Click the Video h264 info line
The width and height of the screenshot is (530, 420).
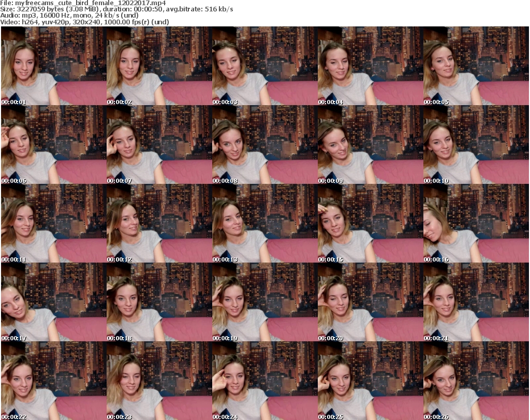click(x=84, y=22)
